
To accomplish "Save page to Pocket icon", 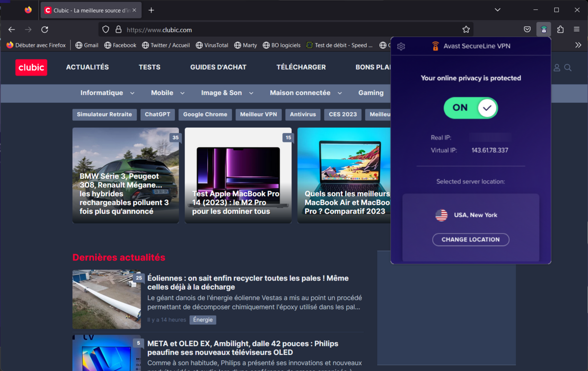I will (x=527, y=29).
